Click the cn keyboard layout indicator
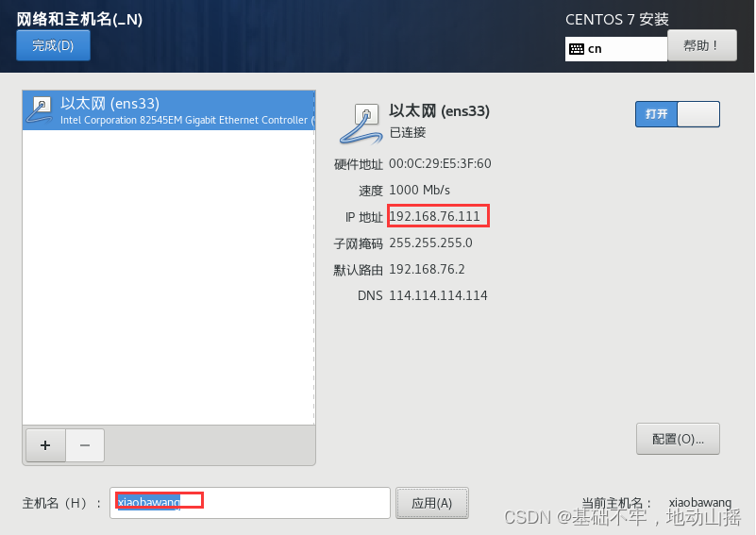Screen dimensions: 756x535 (x=616, y=49)
